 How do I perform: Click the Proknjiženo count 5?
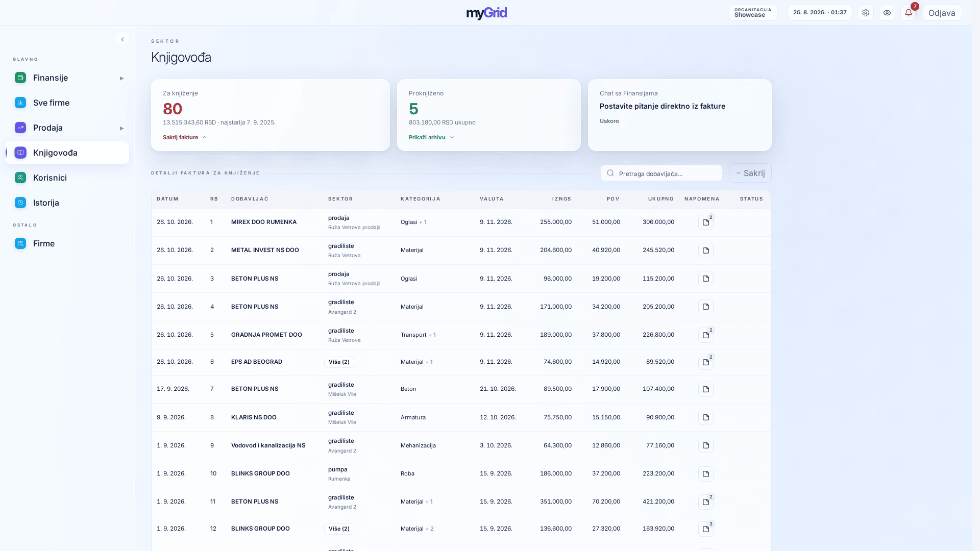pos(413,109)
